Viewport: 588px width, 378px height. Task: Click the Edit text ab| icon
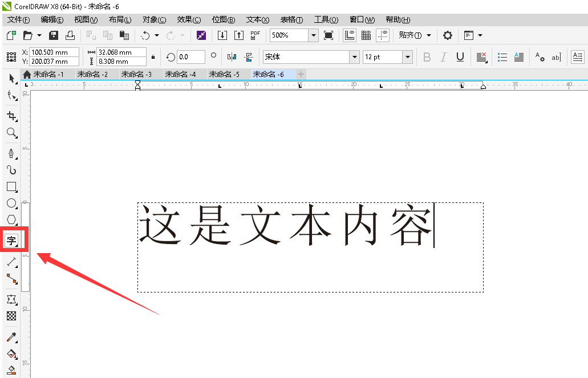point(556,57)
